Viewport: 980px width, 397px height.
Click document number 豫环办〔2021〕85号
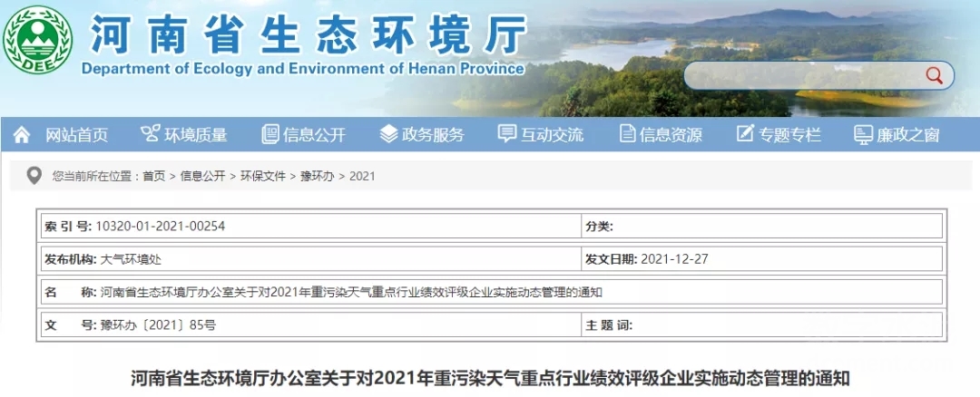pos(158,325)
